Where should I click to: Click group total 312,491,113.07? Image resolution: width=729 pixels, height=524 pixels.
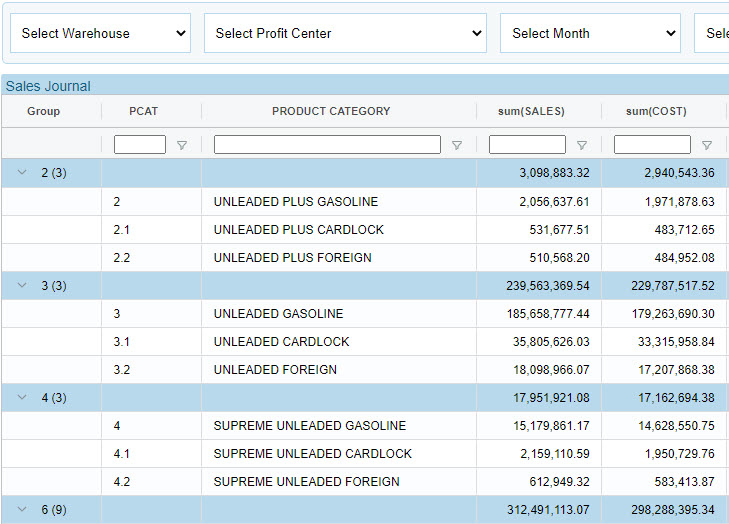coord(548,510)
